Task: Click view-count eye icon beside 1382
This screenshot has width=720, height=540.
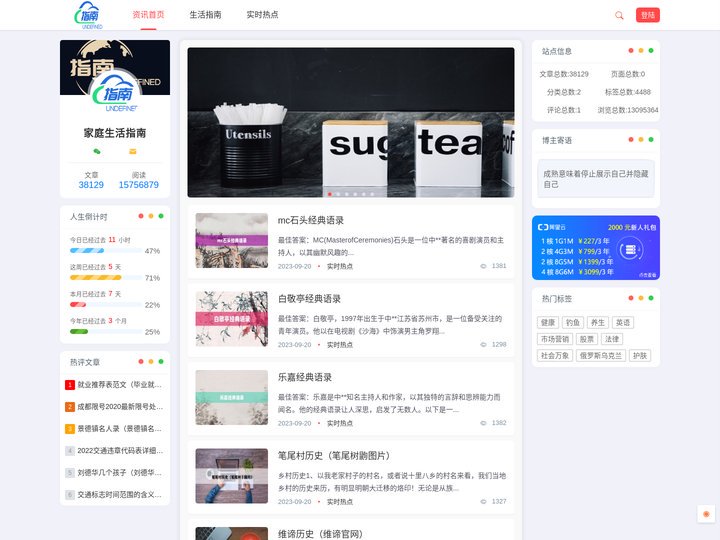Action: (x=483, y=423)
